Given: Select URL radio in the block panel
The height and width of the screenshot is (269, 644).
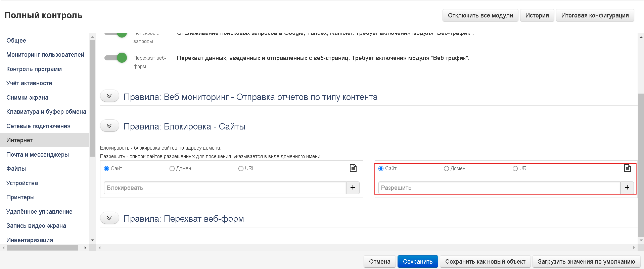Looking at the screenshot, I should pos(241,168).
